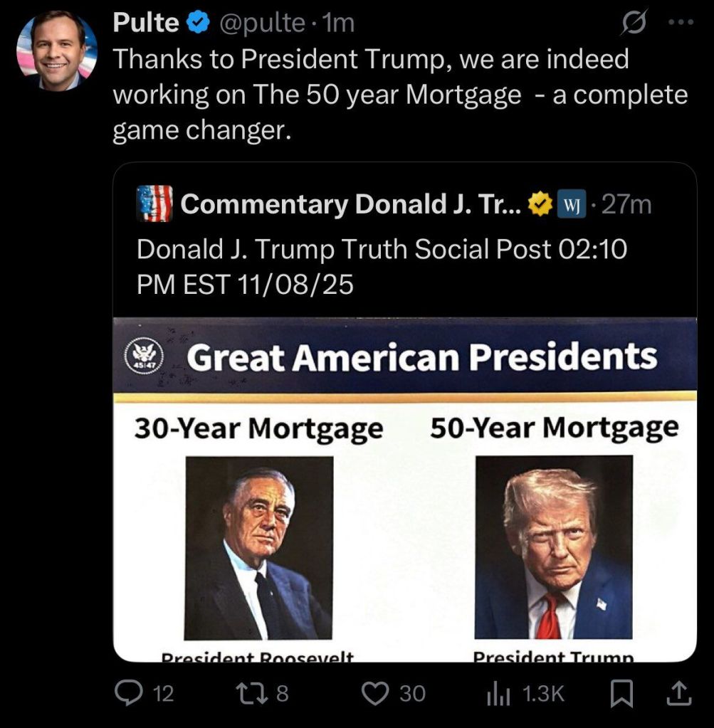Bookmark this post
Viewport: 714px width, 728px height.
[623, 694]
